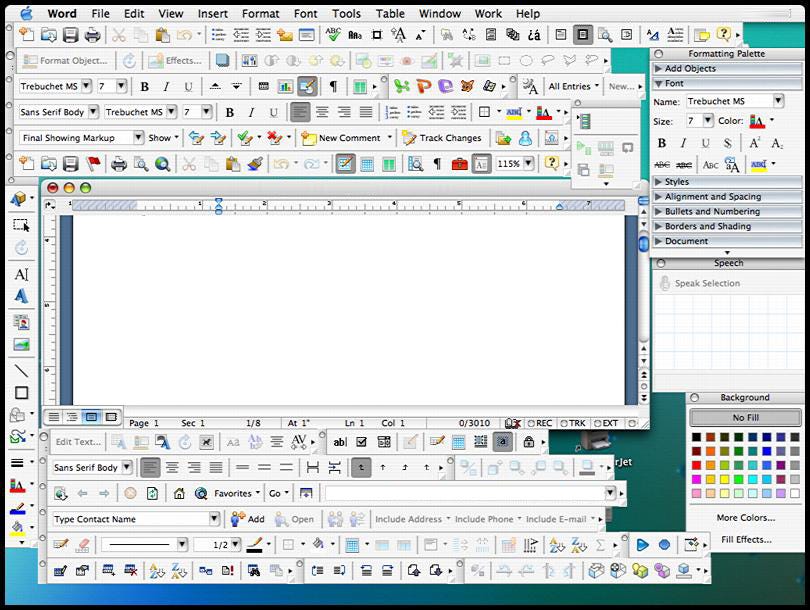810x610 pixels.
Task: Toggle the Track Changes button
Action: click(442, 138)
